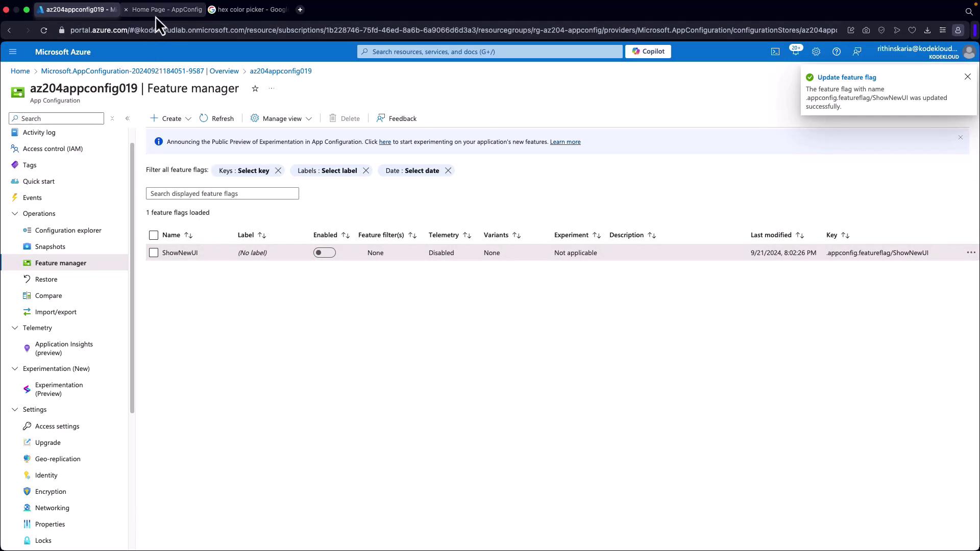The image size is (980, 551).
Task: Open portal settings gear icon
Action: (x=816, y=52)
